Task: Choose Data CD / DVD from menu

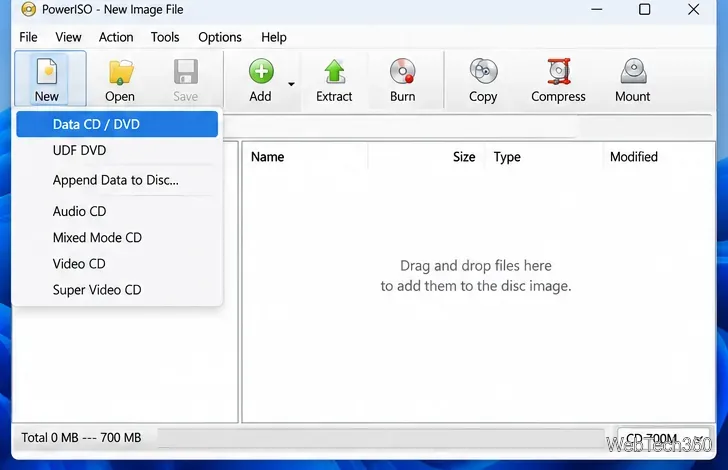Action: tap(117, 124)
